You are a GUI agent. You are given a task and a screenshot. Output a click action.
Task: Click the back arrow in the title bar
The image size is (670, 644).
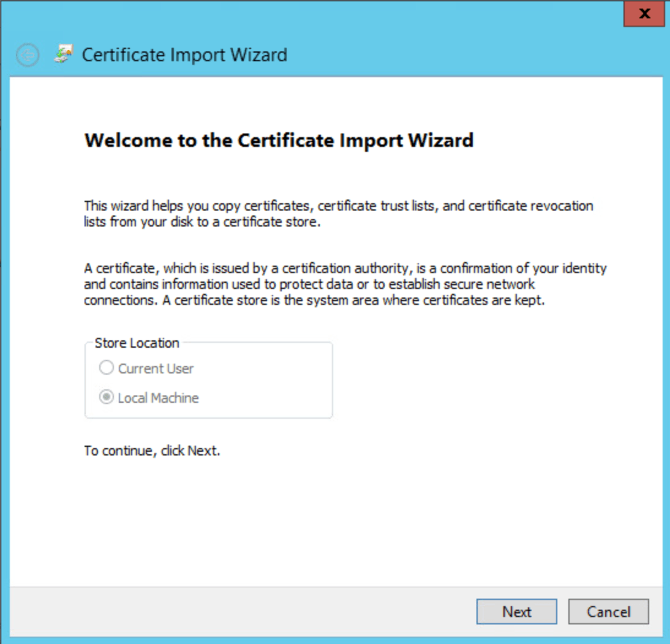coord(28,55)
